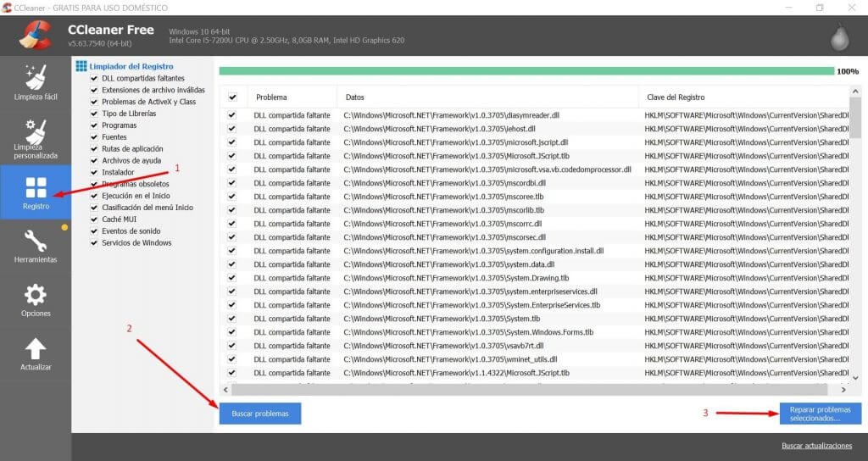This screenshot has width=868, height=461.
Task: Click the Limpiador del Registro heading
Action: click(x=131, y=66)
